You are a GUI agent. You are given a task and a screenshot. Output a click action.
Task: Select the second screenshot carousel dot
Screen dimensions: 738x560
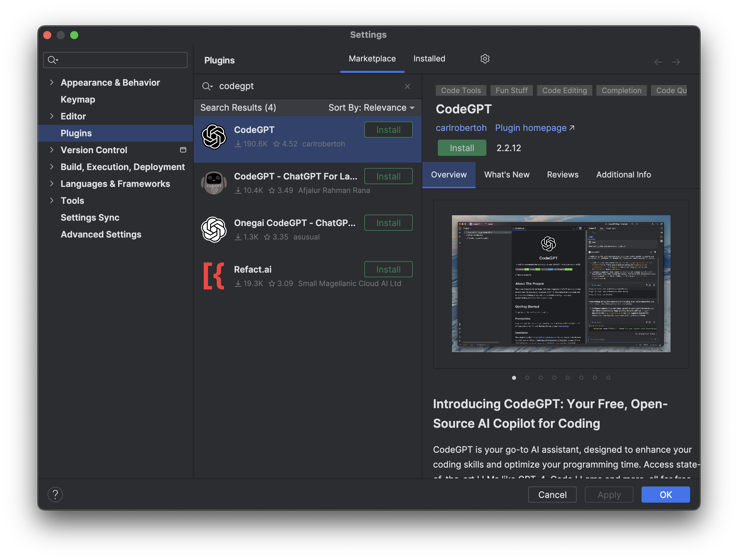[x=527, y=378]
